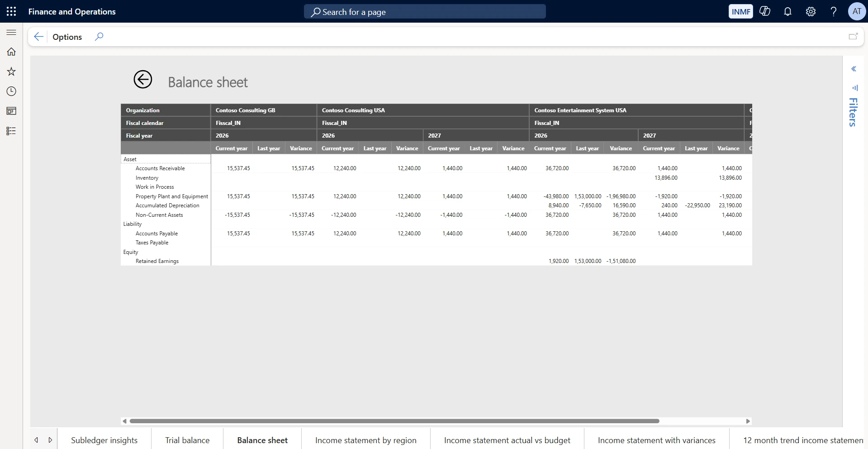Viewport: 868px width, 449px height.
Task: Click the back arrow beside Options
Action: [x=39, y=37]
